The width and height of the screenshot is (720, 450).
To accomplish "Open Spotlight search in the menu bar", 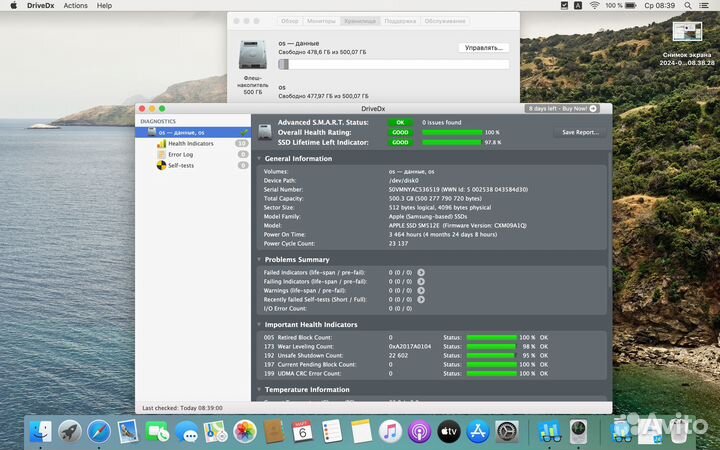I will point(687,6).
